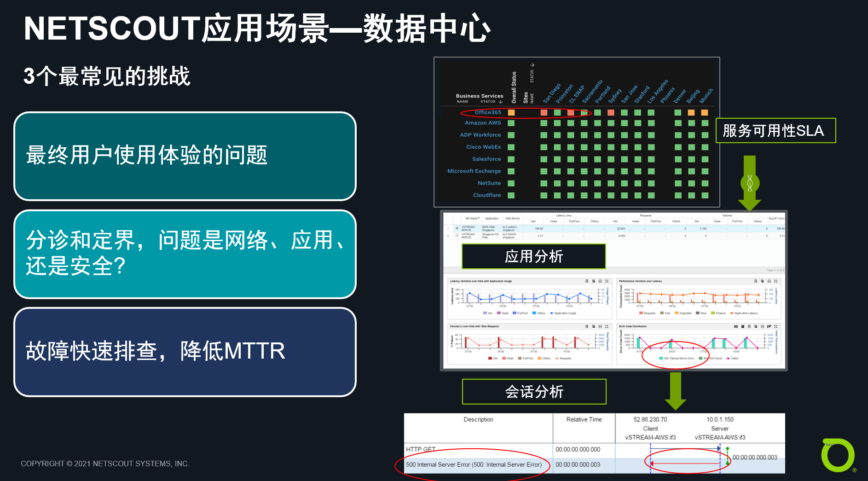Click export icon on Failure(%) panel
868x481 pixels.
click(x=593, y=326)
